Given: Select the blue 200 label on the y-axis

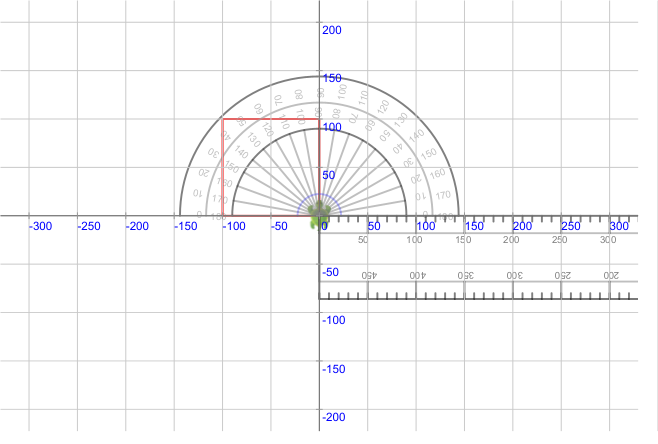Looking at the screenshot, I should (331, 30).
